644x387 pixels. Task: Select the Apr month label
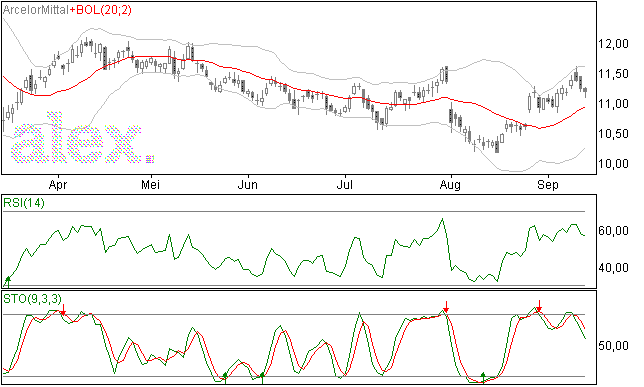point(58,185)
